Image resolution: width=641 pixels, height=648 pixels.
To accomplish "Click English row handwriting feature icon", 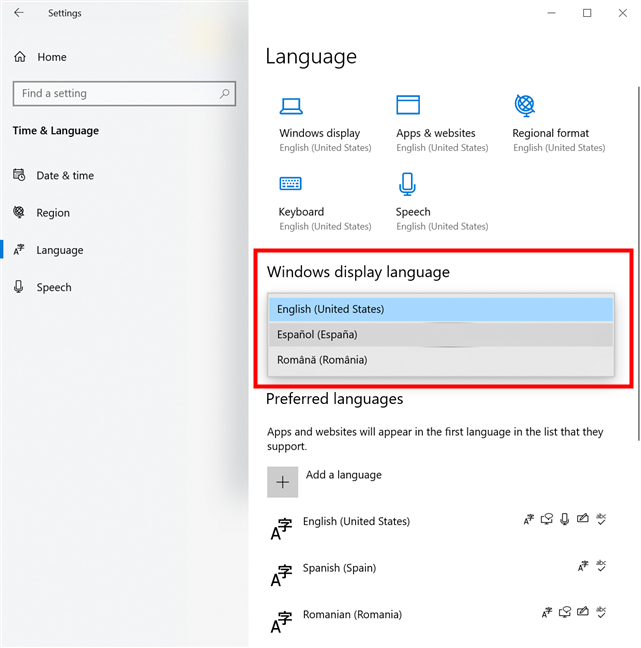I will [x=583, y=518].
